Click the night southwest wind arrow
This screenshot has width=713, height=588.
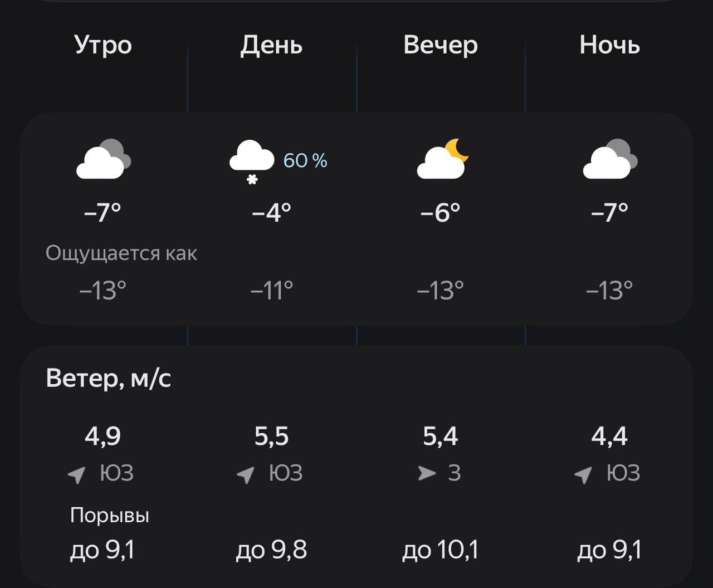[x=583, y=474]
